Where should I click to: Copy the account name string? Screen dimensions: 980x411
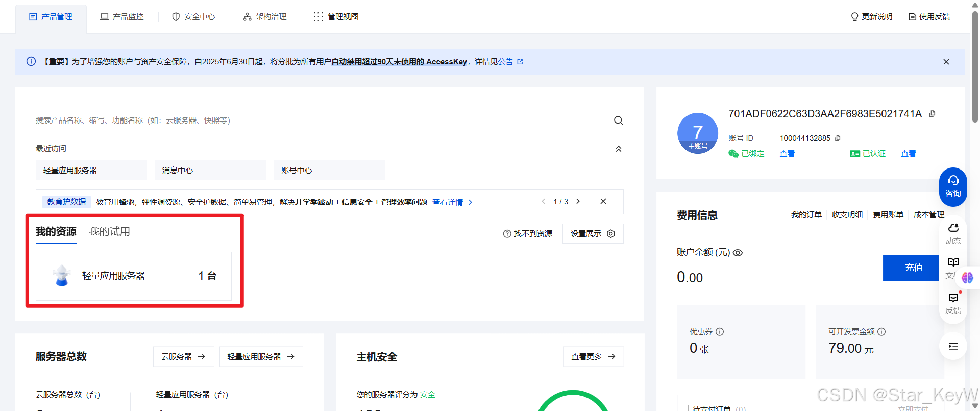point(932,114)
